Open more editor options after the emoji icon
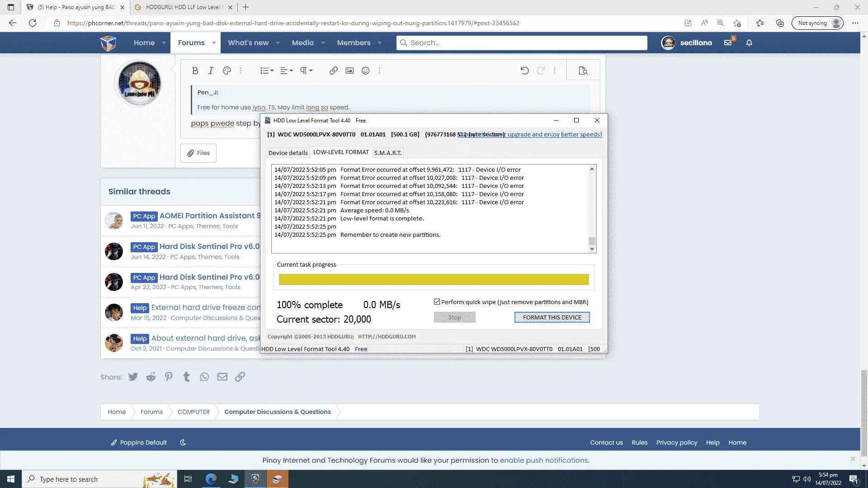This screenshot has height=488, width=868. 379,70
